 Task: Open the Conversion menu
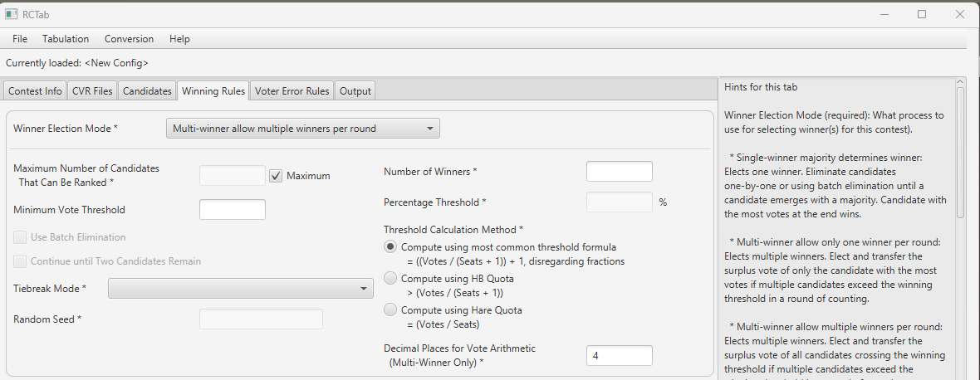(x=129, y=39)
